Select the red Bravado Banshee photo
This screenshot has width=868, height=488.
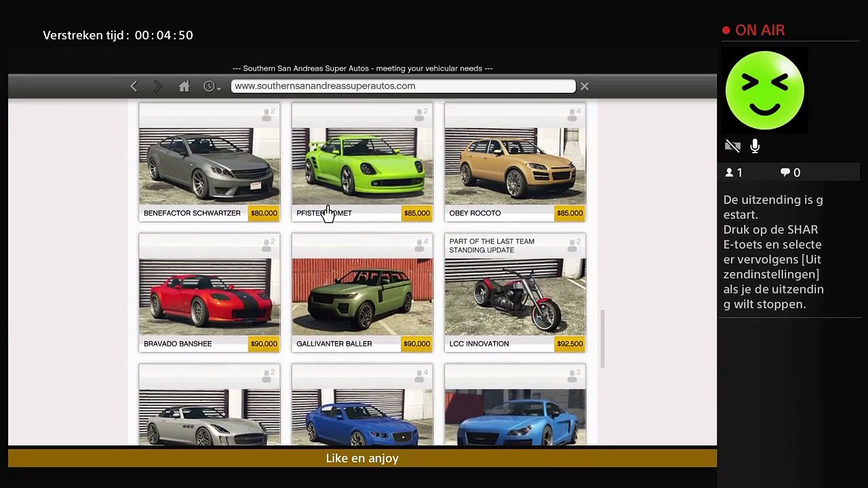pos(210,296)
